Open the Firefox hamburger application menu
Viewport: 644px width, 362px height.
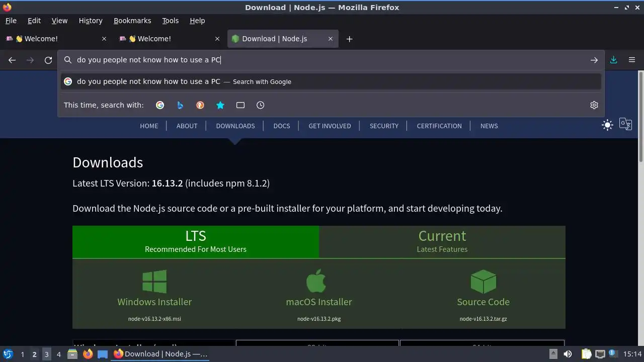point(632,60)
